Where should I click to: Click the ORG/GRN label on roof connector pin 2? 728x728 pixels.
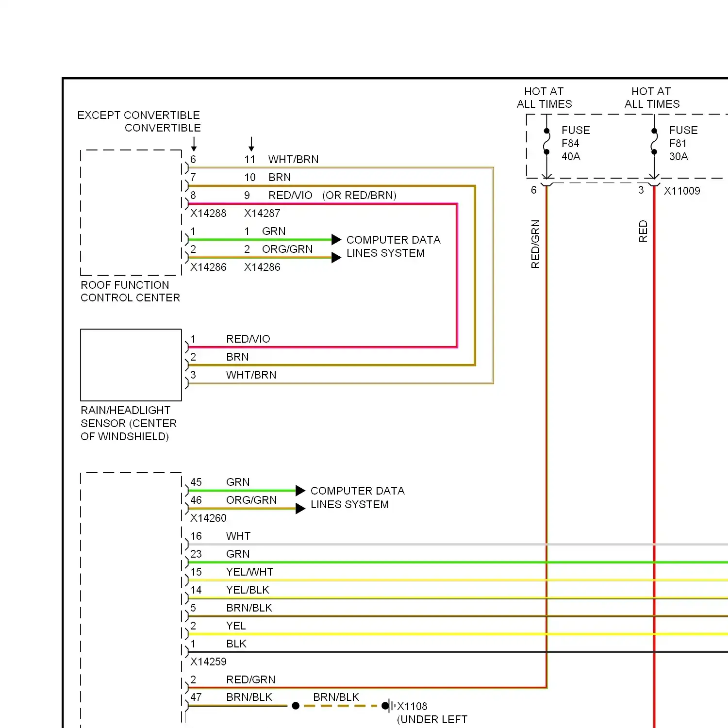(287, 249)
